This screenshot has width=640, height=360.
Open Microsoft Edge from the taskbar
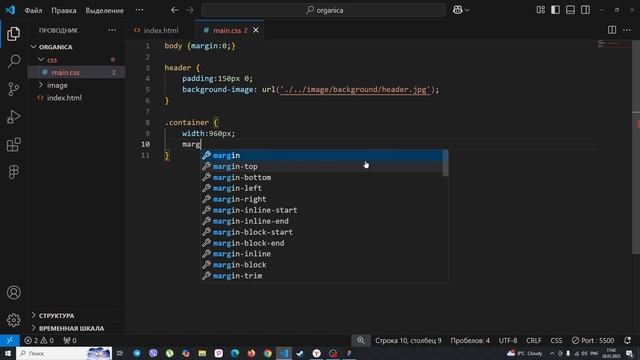pos(235,353)
